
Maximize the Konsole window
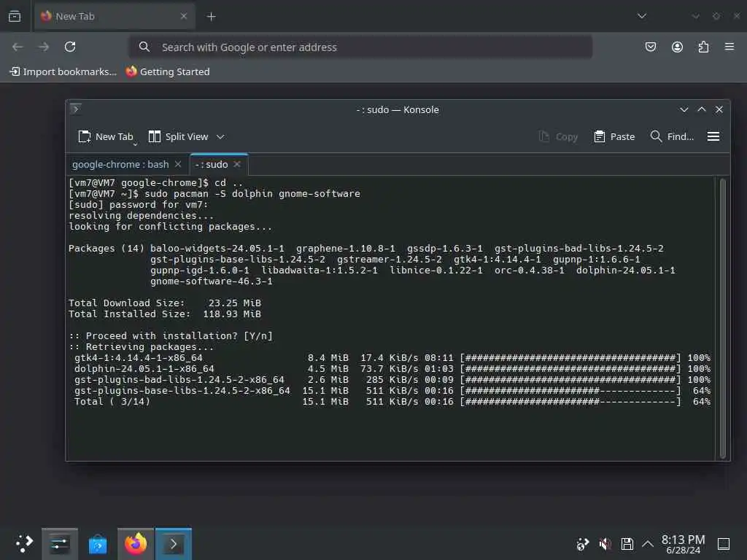[x=702, y=109]
